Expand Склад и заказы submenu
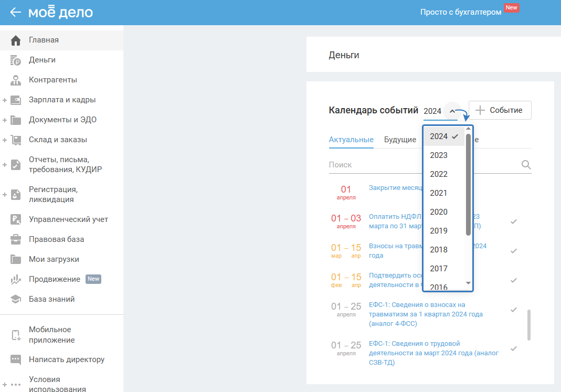 coord(5,140)
